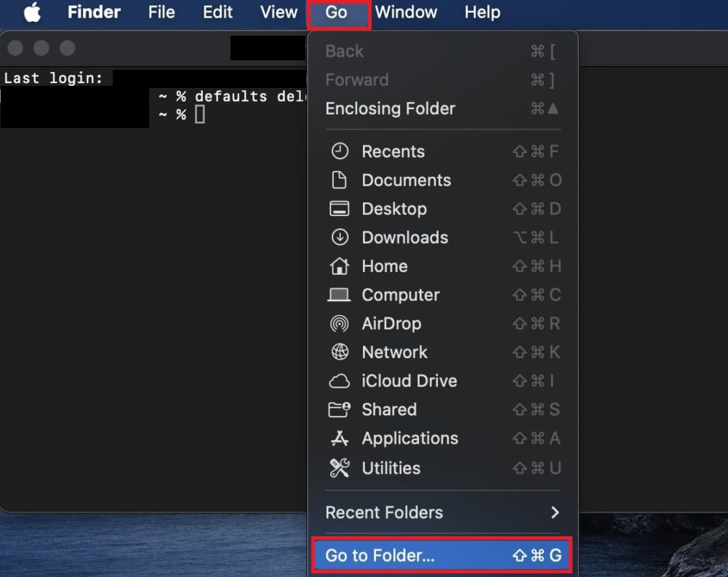Select AirDrop in the Go menu
The height and width of the screenshot is (577, 728).
click(442, 324)
